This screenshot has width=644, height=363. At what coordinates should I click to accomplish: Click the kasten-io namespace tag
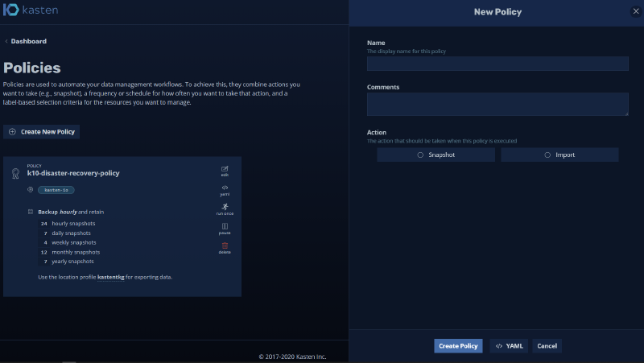pyautogui.click(x=56, y=190)
